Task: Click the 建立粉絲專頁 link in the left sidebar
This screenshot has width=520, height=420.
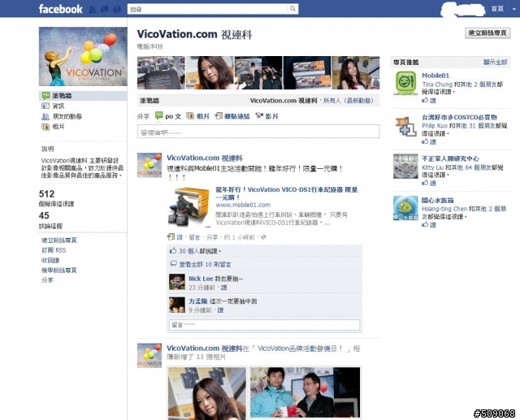Action: pyautogui.click(x=59, y=240)
